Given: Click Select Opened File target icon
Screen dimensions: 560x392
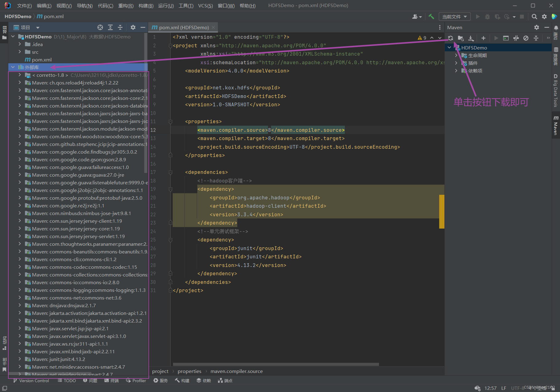Looking at the screenshot, I should click(100, 27).
